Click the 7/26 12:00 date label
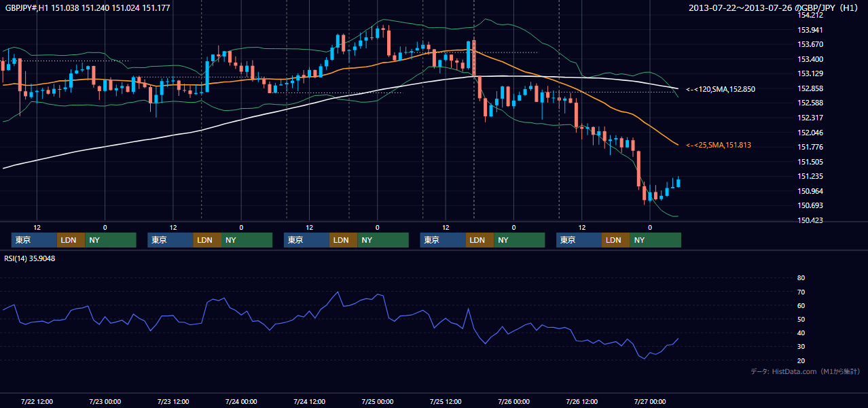The image size is (868, 408). [582, 402]
